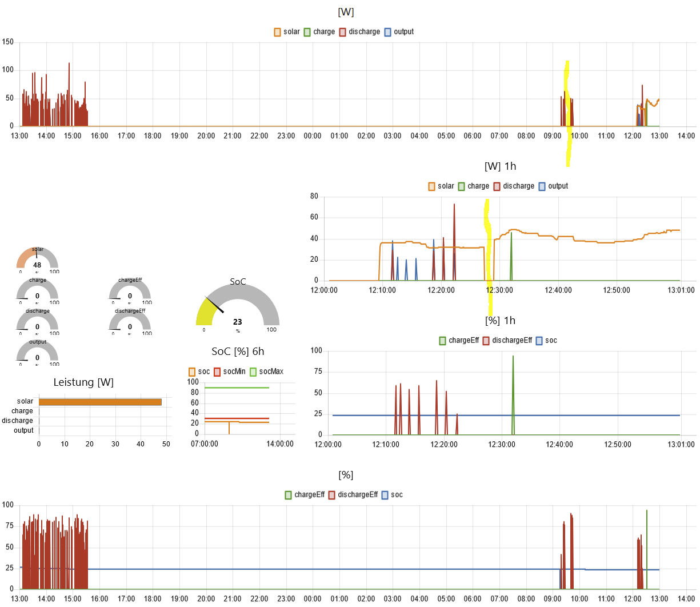The height and width of the screenshot is (607, 700).
Task: Click the "[W] 1h" chart title
Action: point(500,166)
